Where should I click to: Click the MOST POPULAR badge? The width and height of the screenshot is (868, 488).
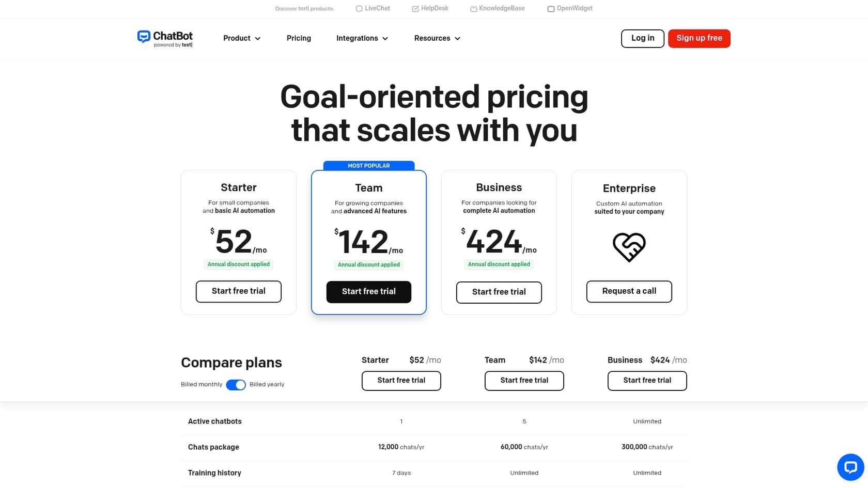click(x=368, y=166)
